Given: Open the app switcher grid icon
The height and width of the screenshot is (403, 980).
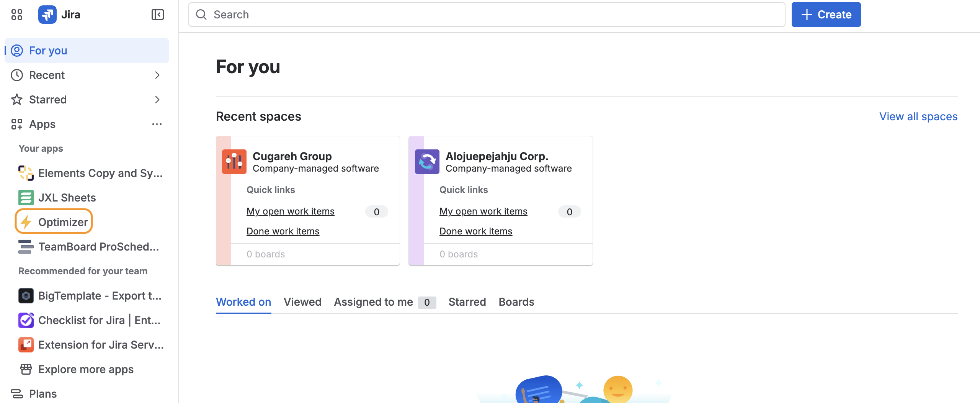Looking at the screenshot, I should [17, 15].
